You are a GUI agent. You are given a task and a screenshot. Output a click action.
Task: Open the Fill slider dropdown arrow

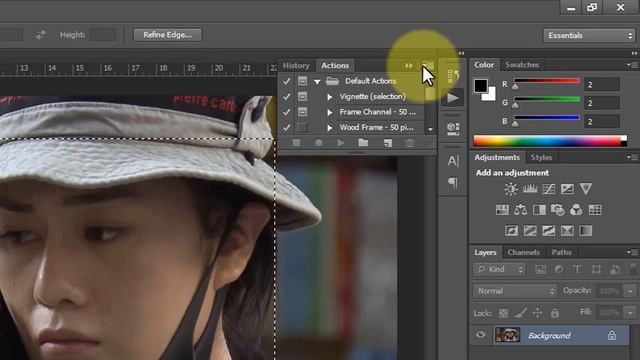(630, 313)
